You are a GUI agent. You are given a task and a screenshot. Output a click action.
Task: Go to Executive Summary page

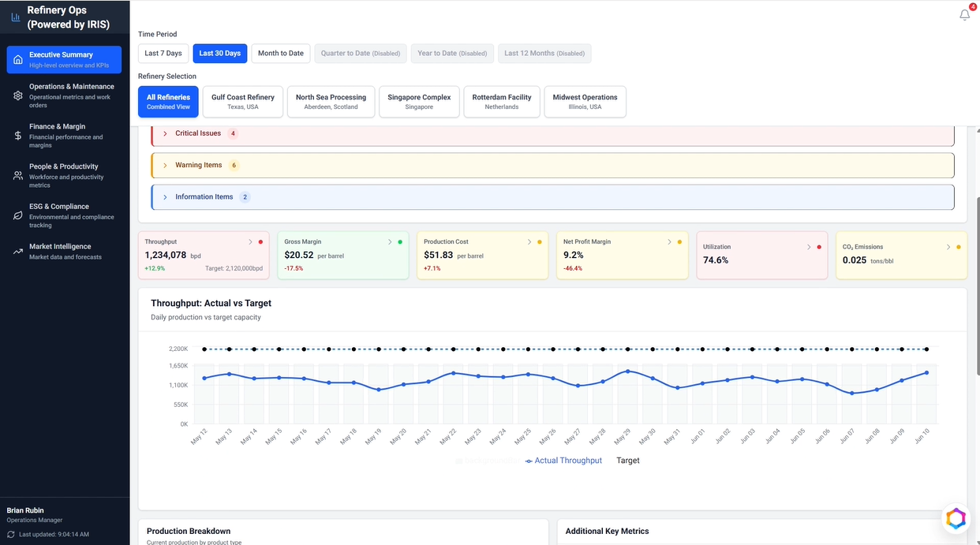tap(64, 60)
